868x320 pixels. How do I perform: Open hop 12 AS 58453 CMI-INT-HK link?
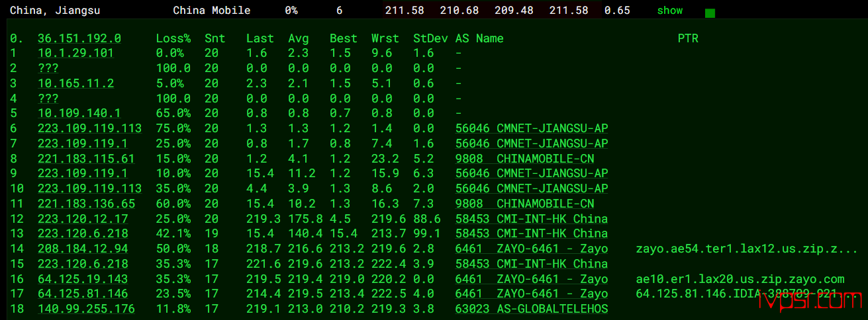pyautogui.click(x=531, y=219)
